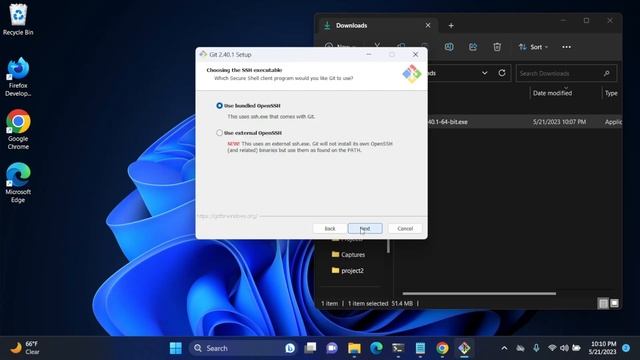This screenshot has width=640, height=360.
Task: Open network, volume and battery quick settings
Action: click(564, 348)
